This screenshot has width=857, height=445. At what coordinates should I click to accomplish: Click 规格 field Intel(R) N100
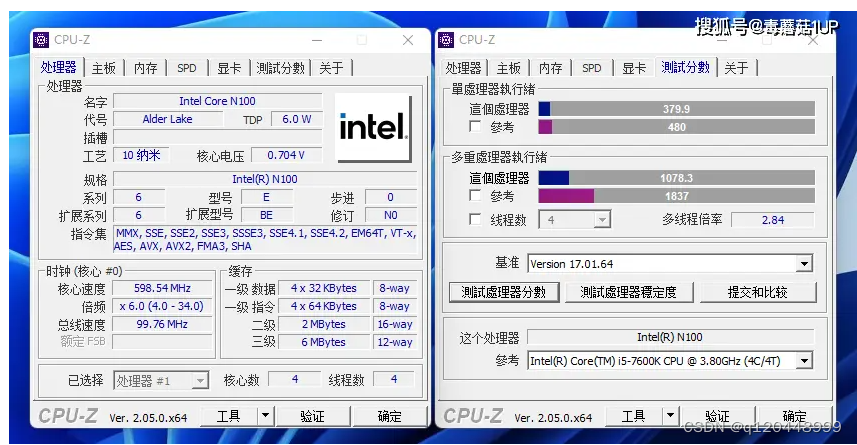265,179
